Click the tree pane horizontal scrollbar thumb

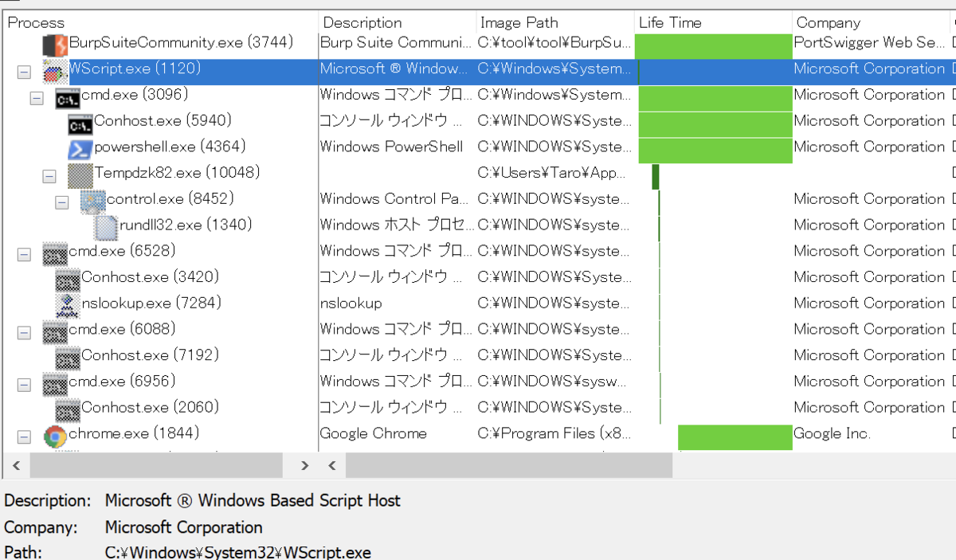click(x=157, y=465)
